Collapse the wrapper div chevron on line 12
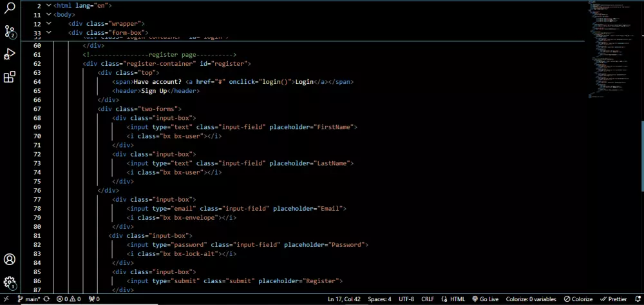 [49, 23]
